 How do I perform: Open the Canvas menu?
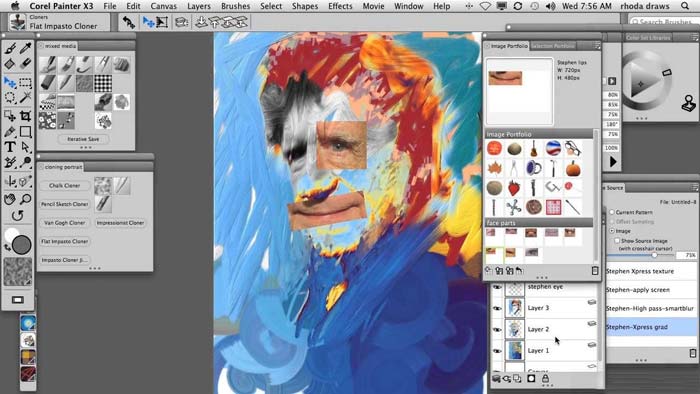click(163, 6)
